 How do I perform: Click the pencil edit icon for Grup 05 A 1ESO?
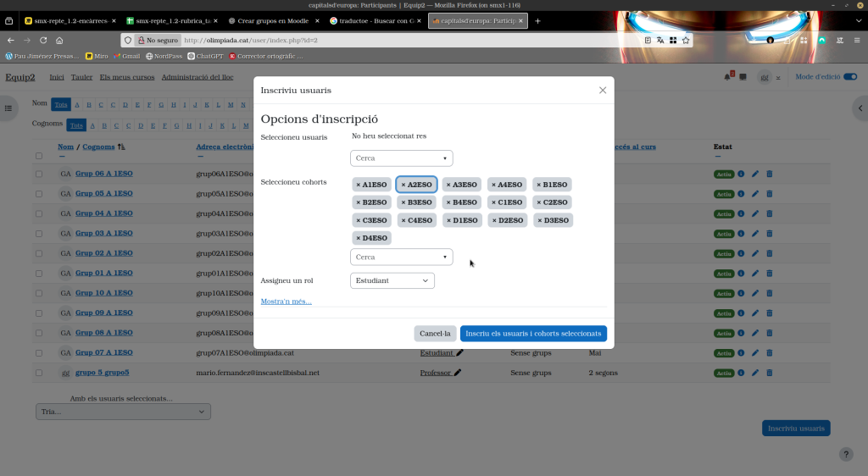pos(755,194)
